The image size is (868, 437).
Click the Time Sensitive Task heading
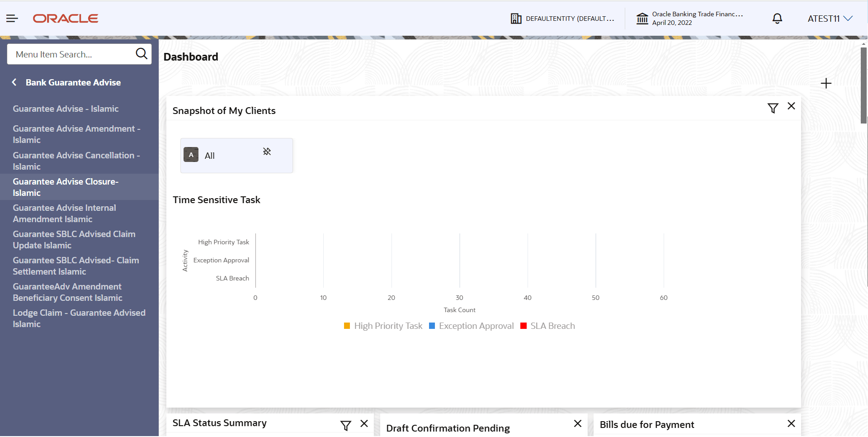[217, 200]
